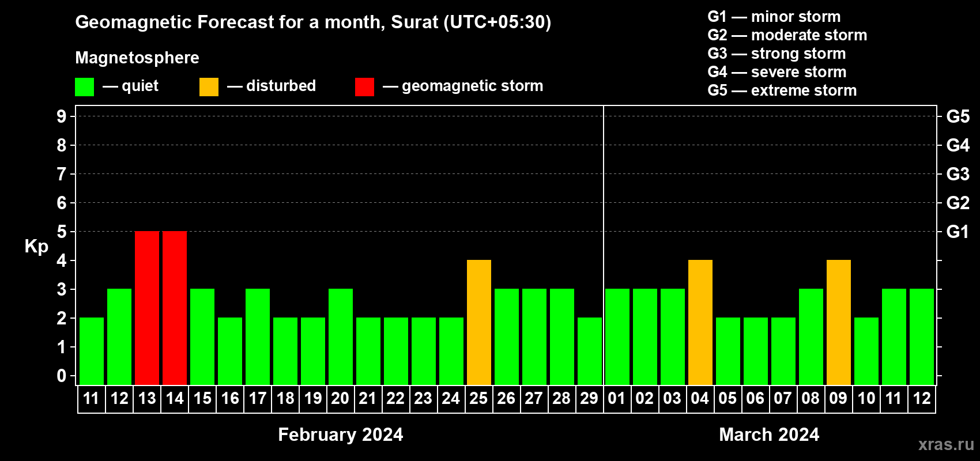Click date label 09 on the axis

coord(839,399)
